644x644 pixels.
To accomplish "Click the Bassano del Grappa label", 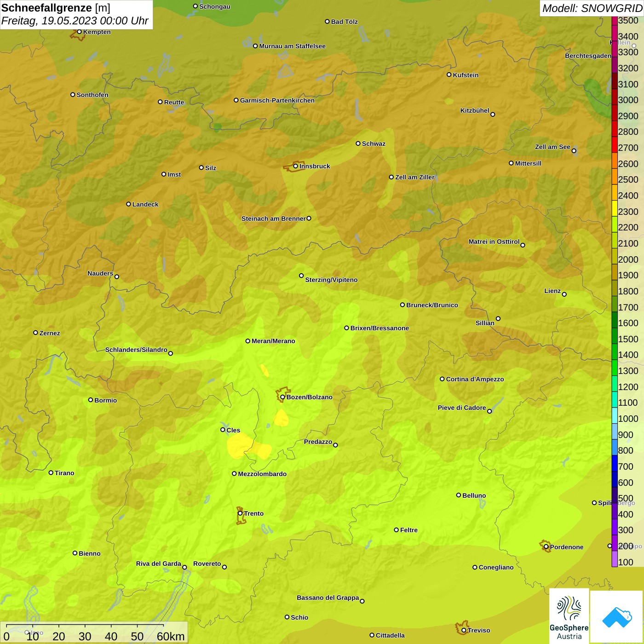I will point(328,598).
